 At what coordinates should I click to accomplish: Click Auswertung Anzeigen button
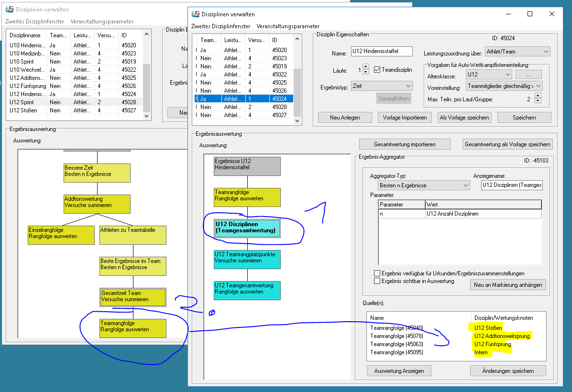399,371
